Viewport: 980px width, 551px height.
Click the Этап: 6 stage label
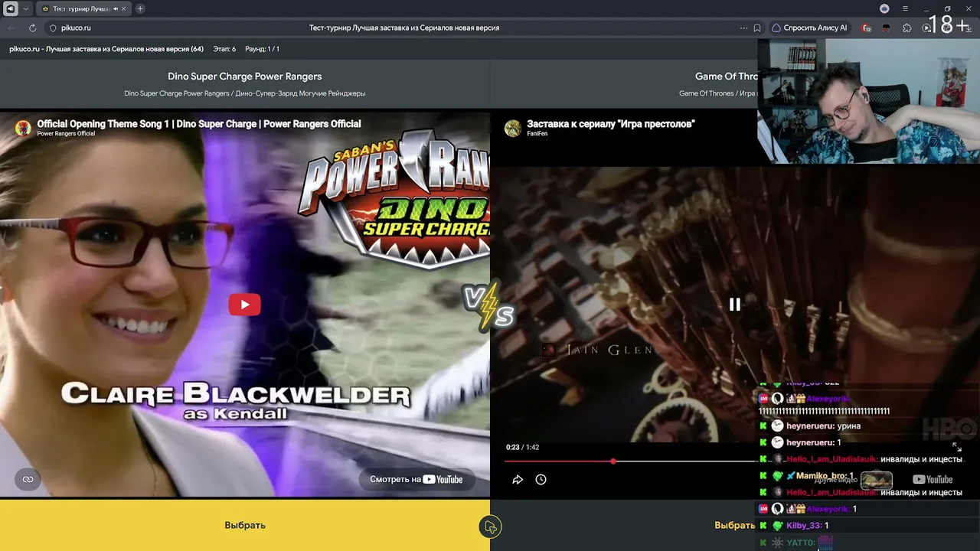[x=224, y=49]
